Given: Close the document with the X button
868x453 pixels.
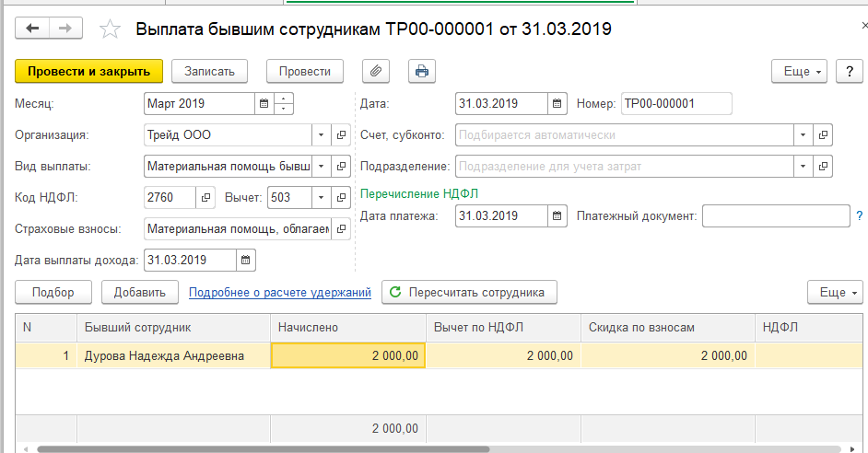Looking at the screenshot, I should 864,26.
